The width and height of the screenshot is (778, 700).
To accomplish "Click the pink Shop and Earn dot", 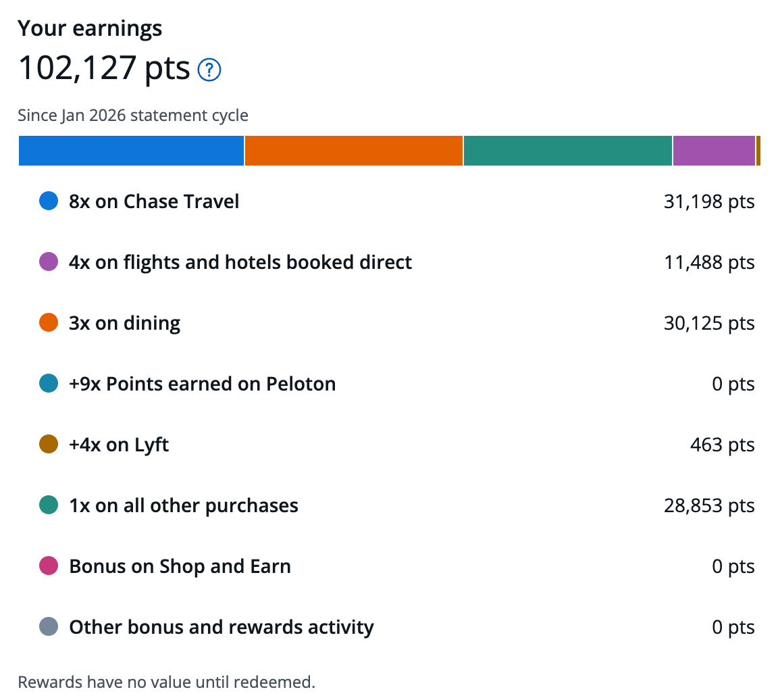I will [49, 566].
